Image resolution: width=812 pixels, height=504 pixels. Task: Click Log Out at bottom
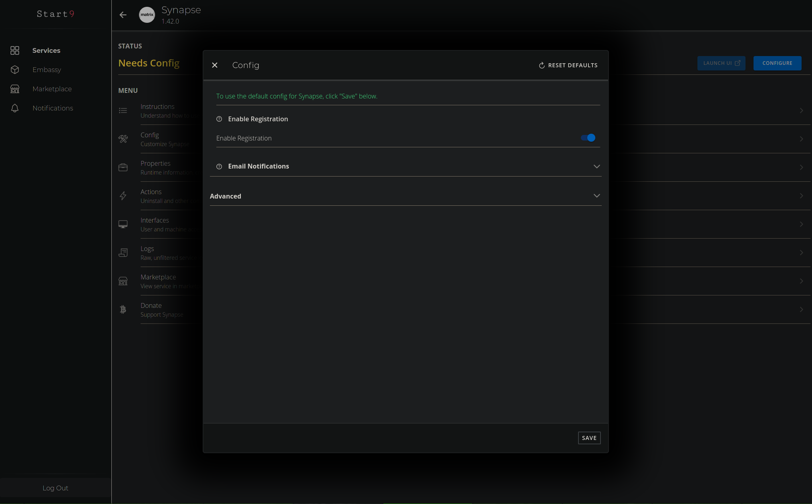tap(55, 488)
